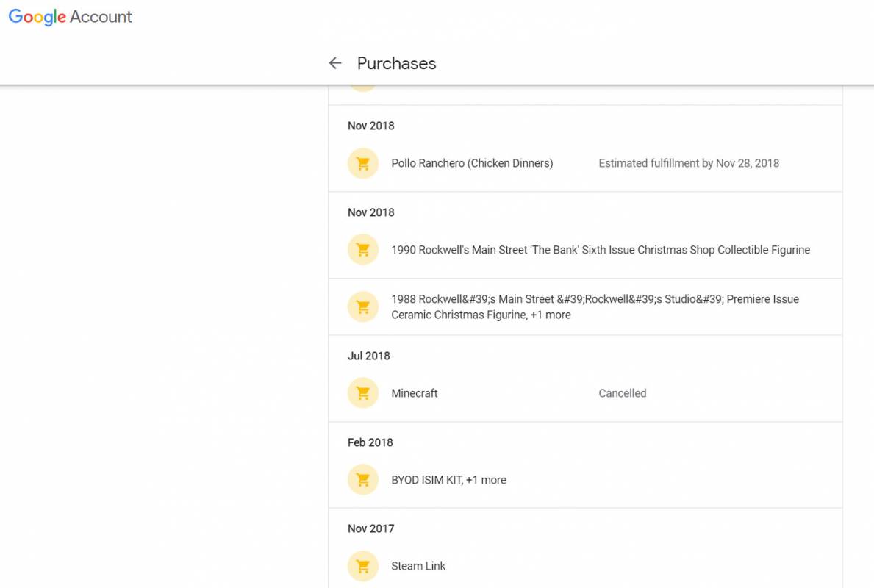Screen dimensions: 874x588
Task: Click the cart icon beside 1990 Rockwell's figurine
Action: (x=363, y=250)
